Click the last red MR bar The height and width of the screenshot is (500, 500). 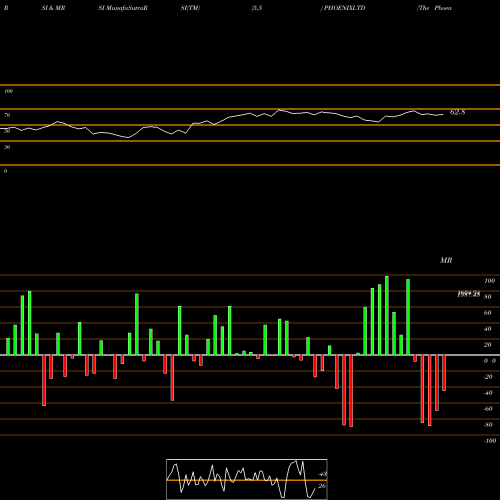tap(444, 373)
